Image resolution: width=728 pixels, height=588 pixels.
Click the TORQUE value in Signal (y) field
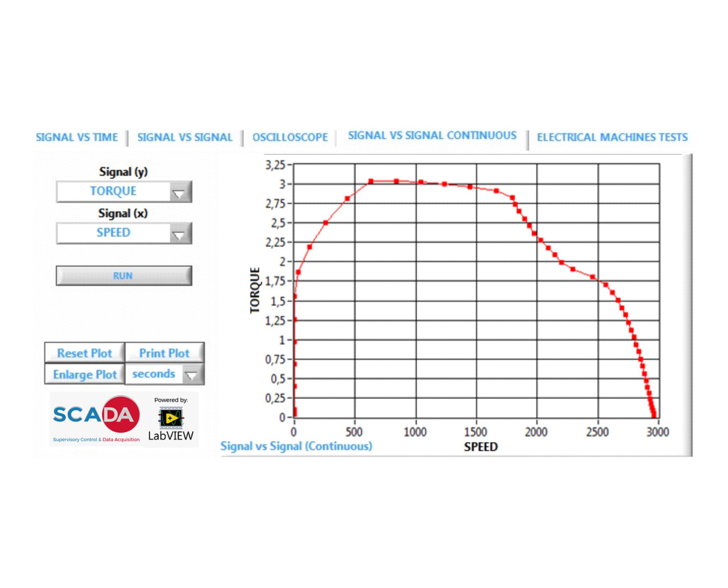[x=113, y=191]
